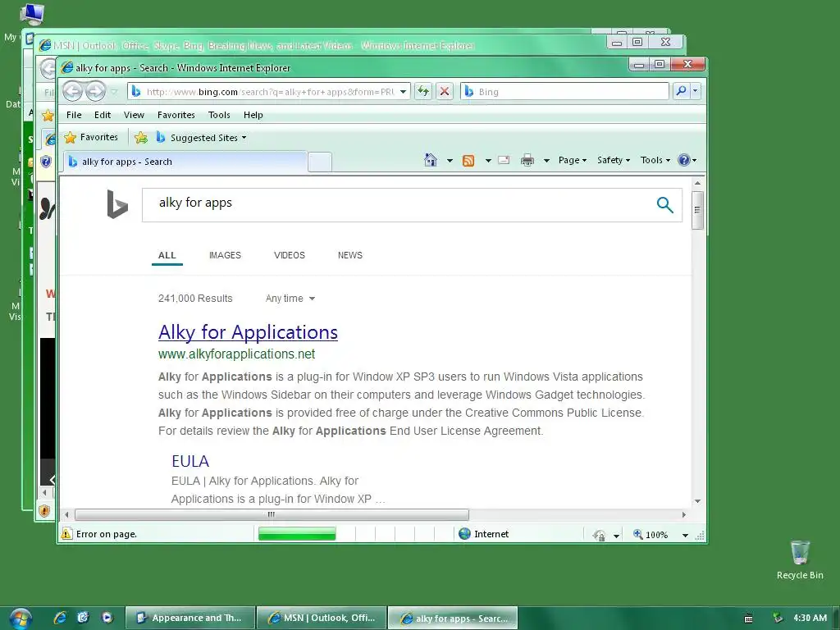Switch to the NEWS results tab

pos(349,255)
